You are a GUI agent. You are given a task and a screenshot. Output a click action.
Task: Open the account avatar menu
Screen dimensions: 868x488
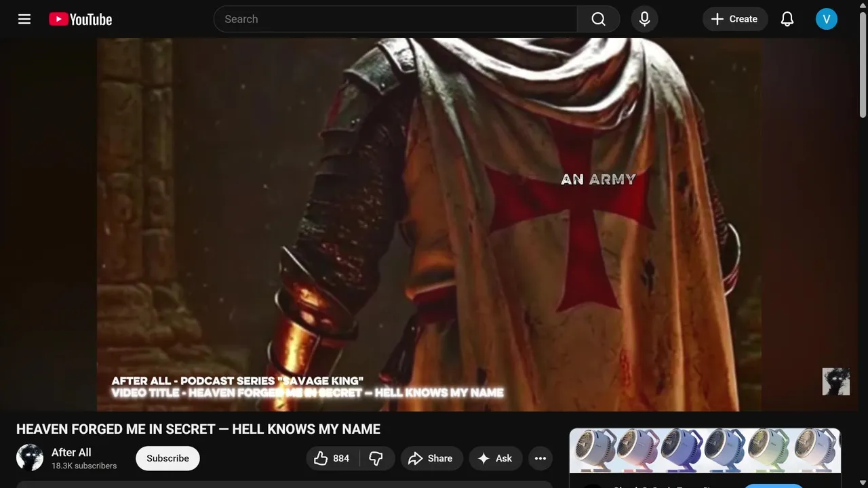827,19
